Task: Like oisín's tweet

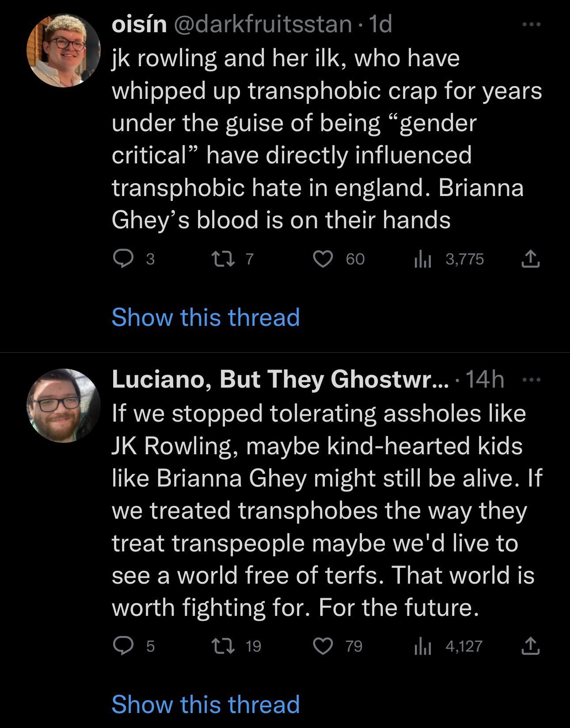Action: (323, 259)
